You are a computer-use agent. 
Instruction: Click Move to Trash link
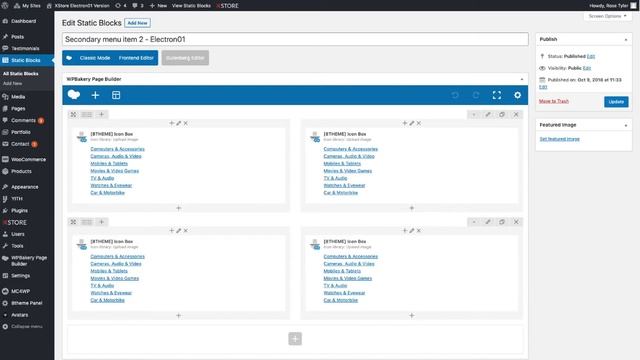[553, 101]
